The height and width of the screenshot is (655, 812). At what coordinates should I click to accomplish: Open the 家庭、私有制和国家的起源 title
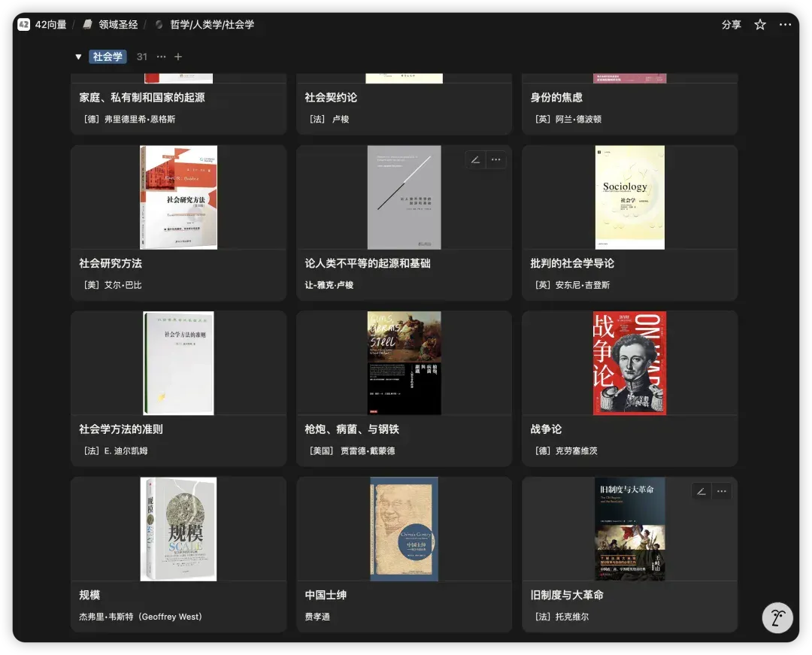142,97
